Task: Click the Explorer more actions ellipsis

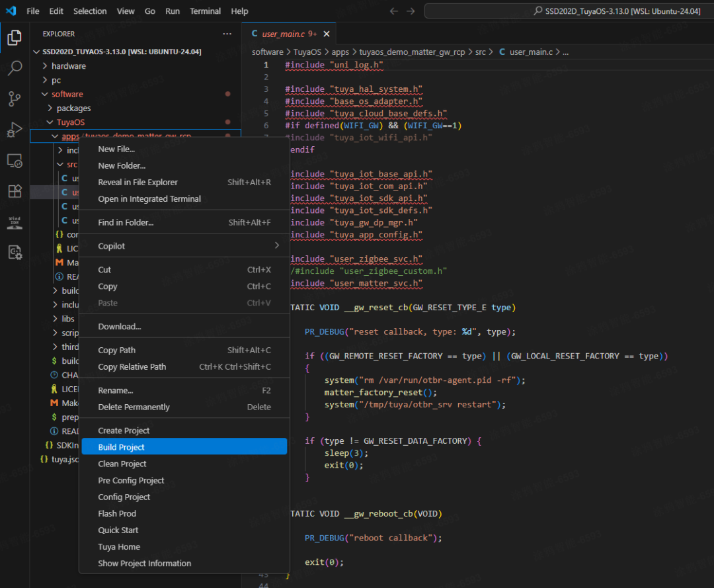Action: tap(227, 34)
